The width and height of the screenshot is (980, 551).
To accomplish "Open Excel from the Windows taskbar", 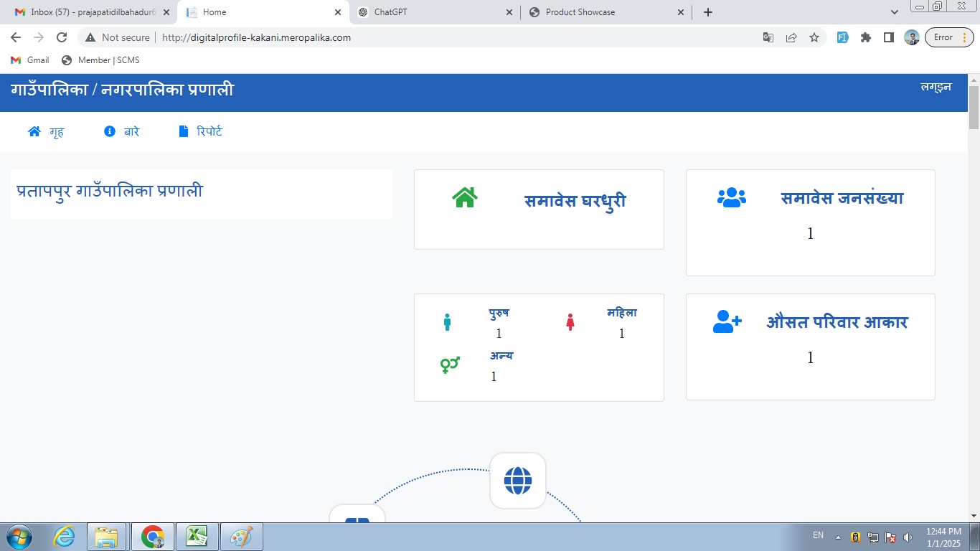I will 197,537.
